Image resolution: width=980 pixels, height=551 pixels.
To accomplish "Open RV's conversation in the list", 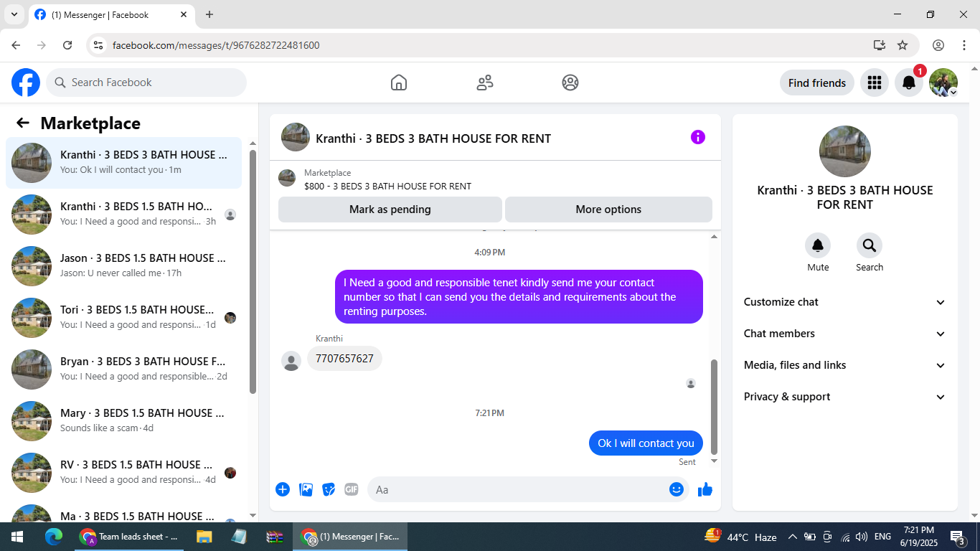I will [123, 473].
